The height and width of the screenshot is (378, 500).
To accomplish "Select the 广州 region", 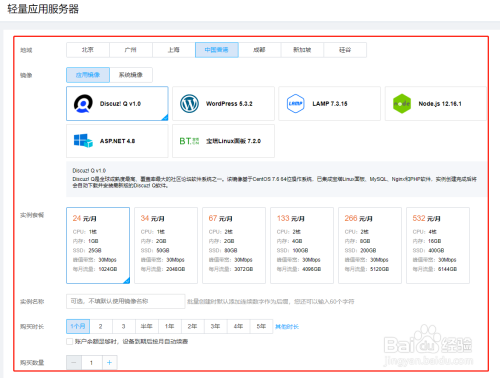I will coord(131,50).
